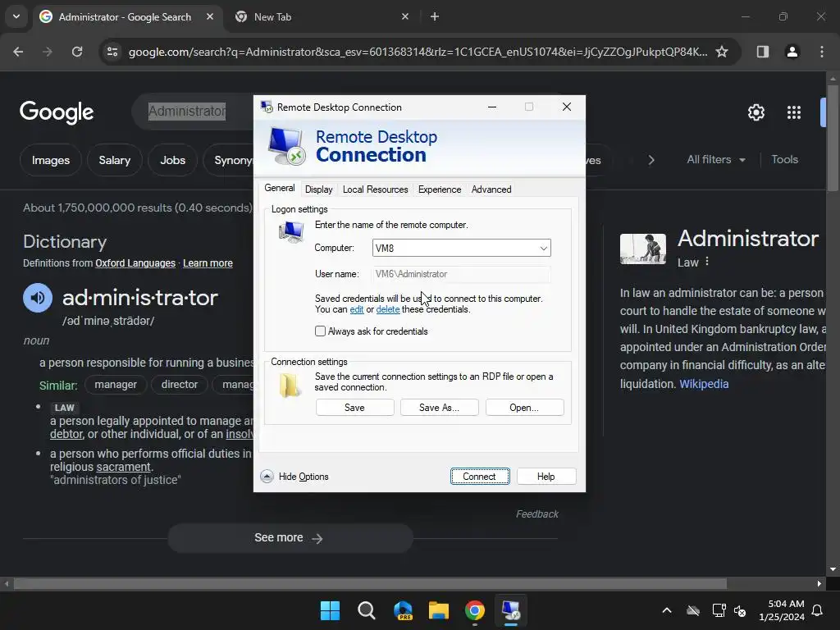
Task: Filter results by Images
Action: point(50,160)
